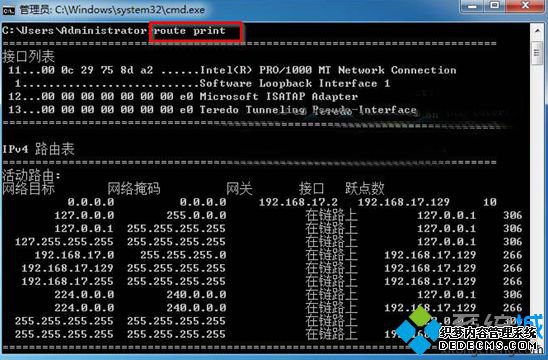Click the Teredo Tunneling Pseudo-Interface entry
Image resolution: width=548 pixels, height=360 pixels.
tap(212, 110)
